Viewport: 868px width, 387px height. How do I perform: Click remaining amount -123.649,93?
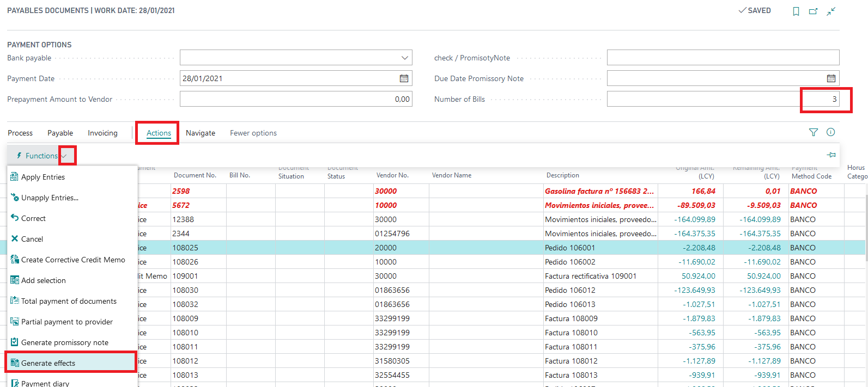pyautogui.click(x=760, y=290)
